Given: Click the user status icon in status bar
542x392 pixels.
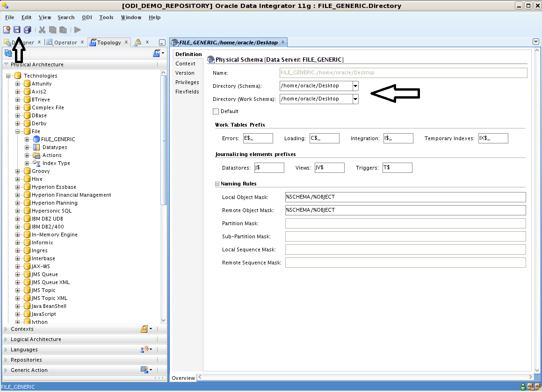Looking at the screenshot, I should coord(523,387).
